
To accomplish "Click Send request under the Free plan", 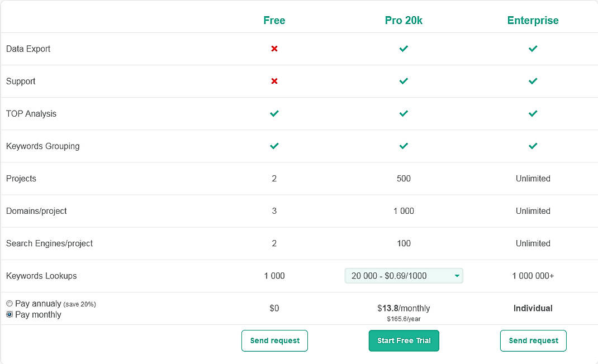I will [274, 341].
